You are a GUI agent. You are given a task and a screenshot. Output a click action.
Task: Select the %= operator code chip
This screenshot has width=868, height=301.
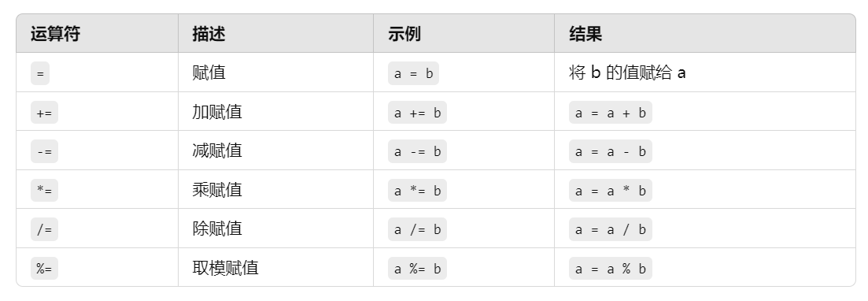click(x=44, y=268)
